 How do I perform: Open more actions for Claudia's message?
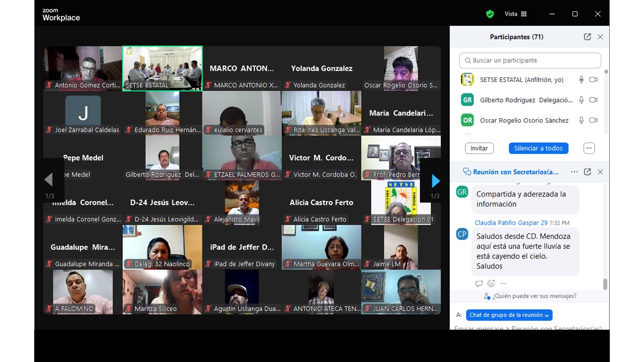[x=503, y=284]
